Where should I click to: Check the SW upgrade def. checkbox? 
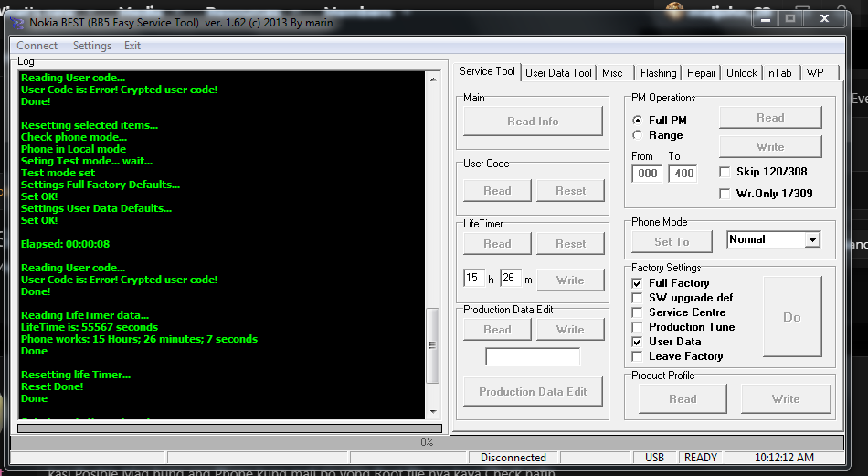point(637,298)
